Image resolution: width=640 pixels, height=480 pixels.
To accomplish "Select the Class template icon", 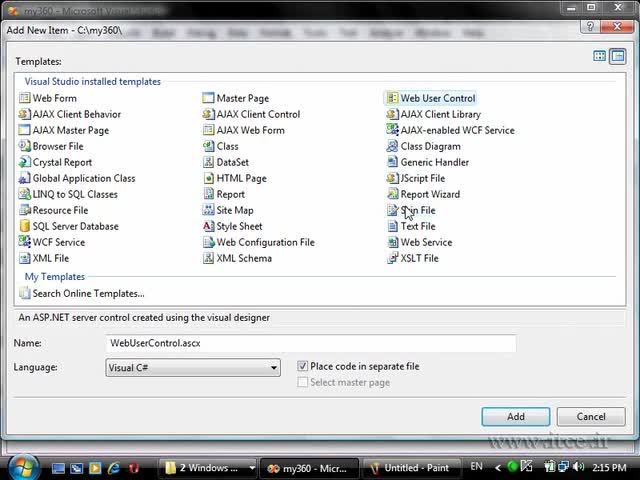I will click(x=208, y=146).
